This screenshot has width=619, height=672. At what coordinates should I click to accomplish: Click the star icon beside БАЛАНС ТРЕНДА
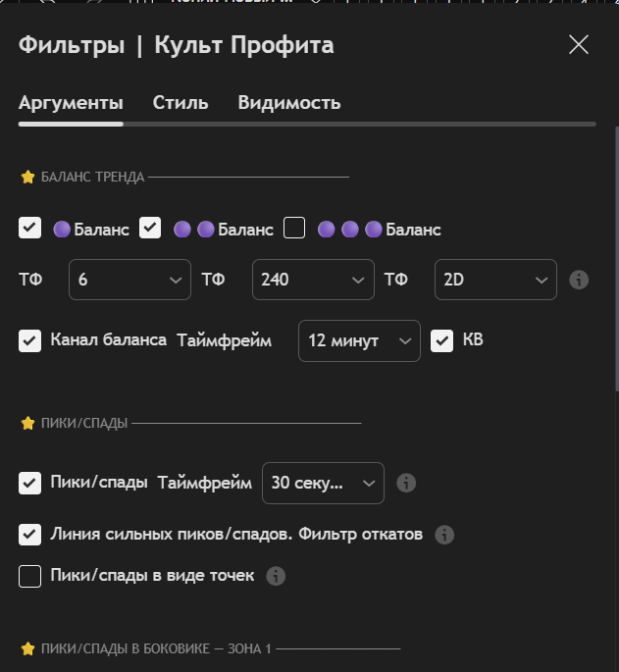pos(27,178)
